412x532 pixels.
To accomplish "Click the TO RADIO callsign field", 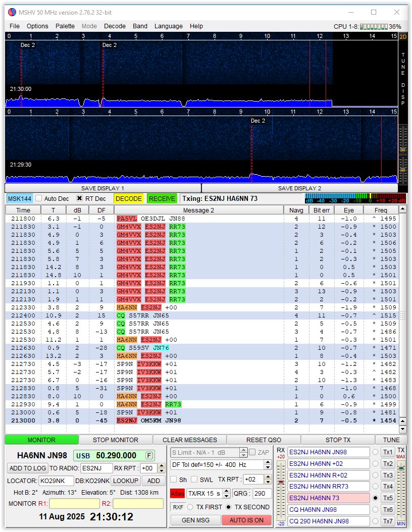I will coord(96,468).
